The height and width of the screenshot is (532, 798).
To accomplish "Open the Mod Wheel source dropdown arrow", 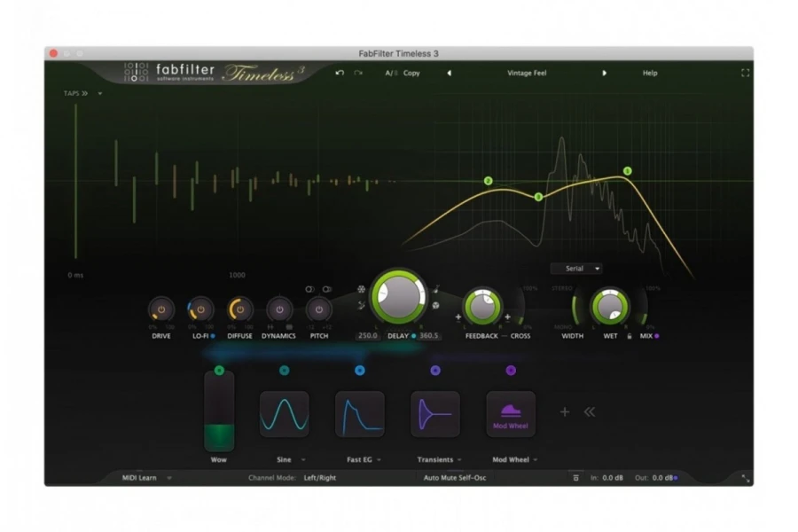I will coord(535,459).
